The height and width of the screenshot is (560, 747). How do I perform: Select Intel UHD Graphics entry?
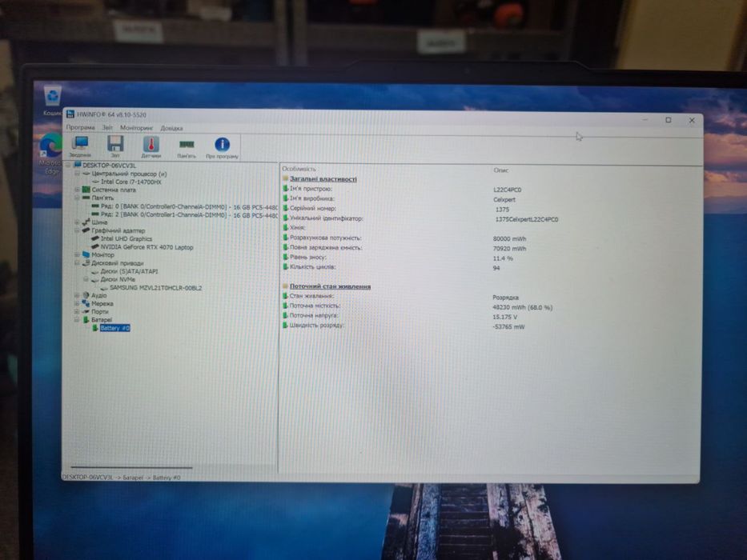click(x=127, y=238)
